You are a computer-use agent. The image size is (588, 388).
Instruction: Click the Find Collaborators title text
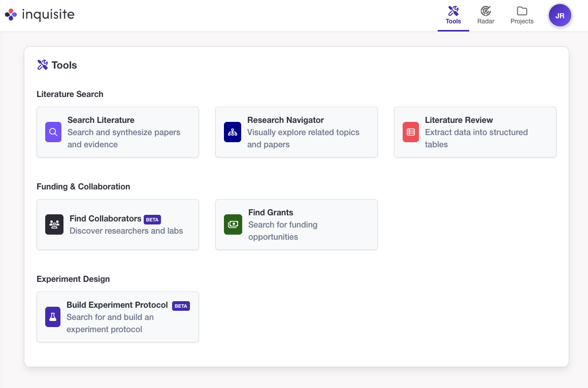click(105, 218)
